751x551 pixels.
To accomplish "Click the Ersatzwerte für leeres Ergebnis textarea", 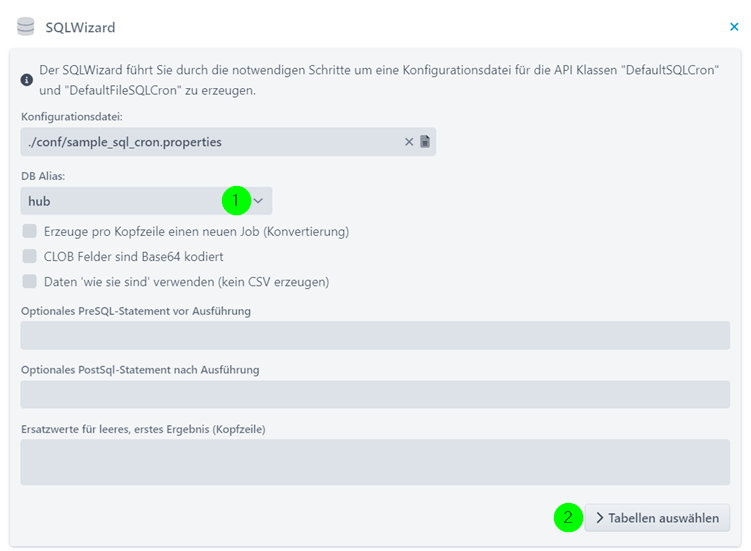I will [x=375, y=462].
